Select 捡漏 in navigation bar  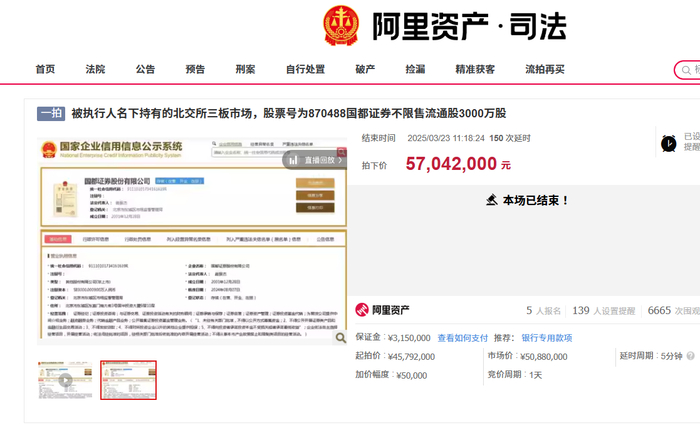(x=415, y=69)
